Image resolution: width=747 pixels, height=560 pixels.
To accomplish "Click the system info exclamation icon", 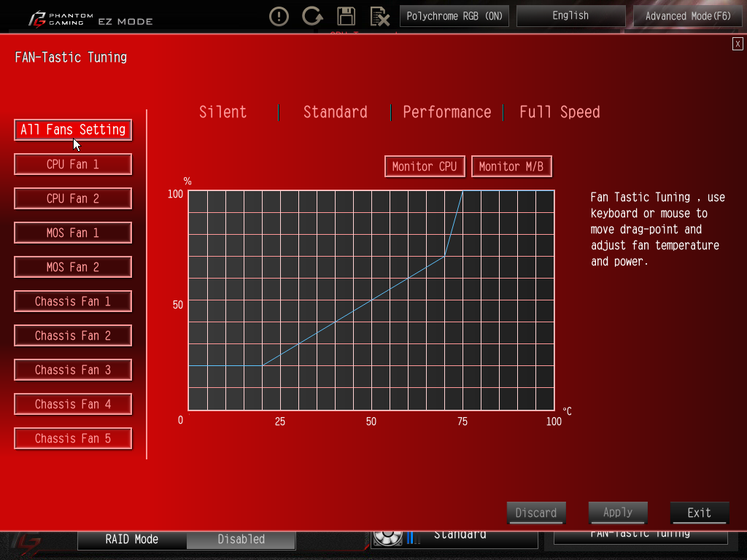I will 279,16.
